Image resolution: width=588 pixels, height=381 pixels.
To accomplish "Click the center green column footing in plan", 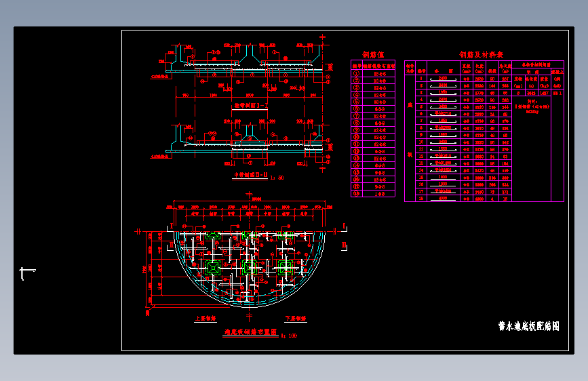I will tap(250, 267).
